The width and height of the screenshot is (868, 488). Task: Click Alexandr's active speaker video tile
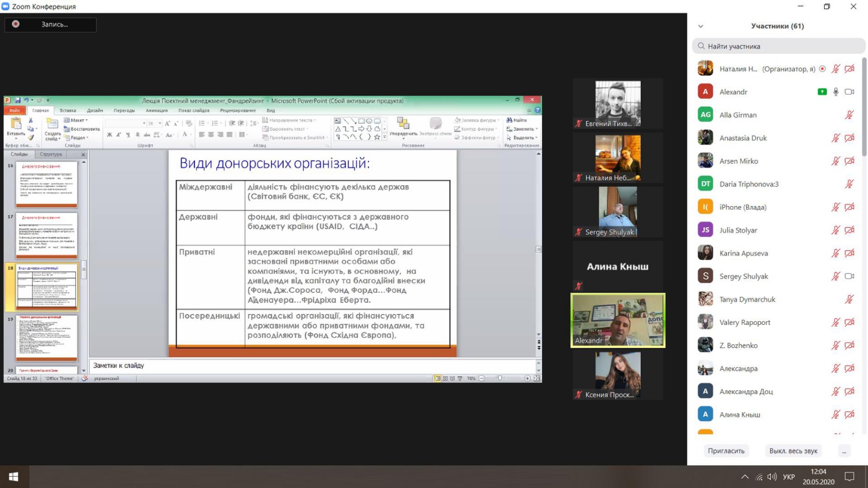pyautogui.click(x=618, y=320)
